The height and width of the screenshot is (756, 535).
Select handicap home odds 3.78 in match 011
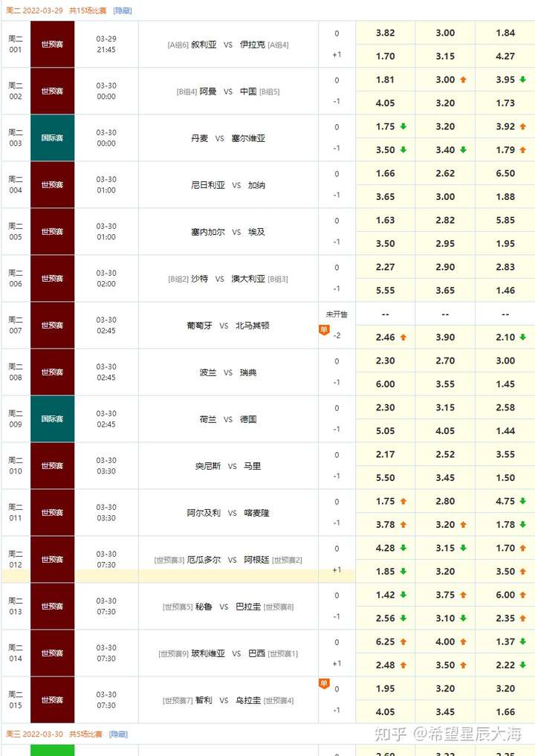385,524
